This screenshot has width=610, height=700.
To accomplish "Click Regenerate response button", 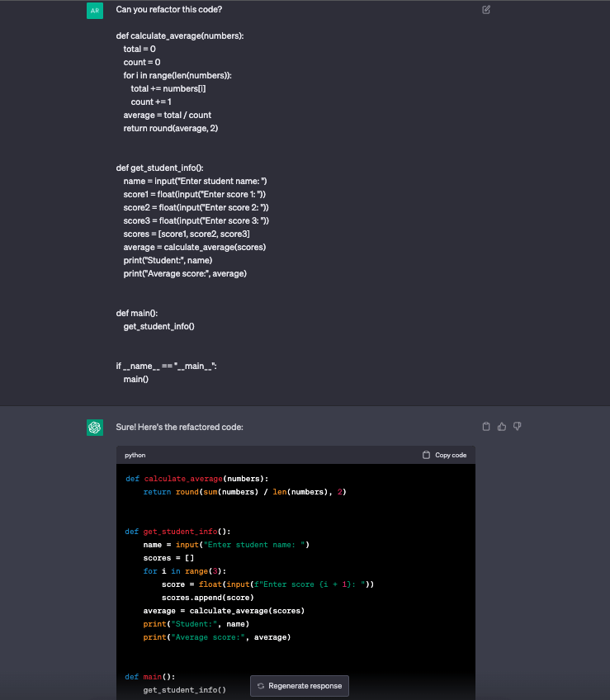I will 300,686.
